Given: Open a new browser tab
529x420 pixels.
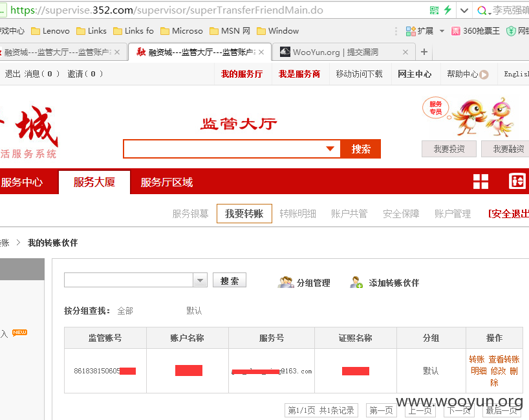Looking at the screenshot, I should tap(424, 52).
